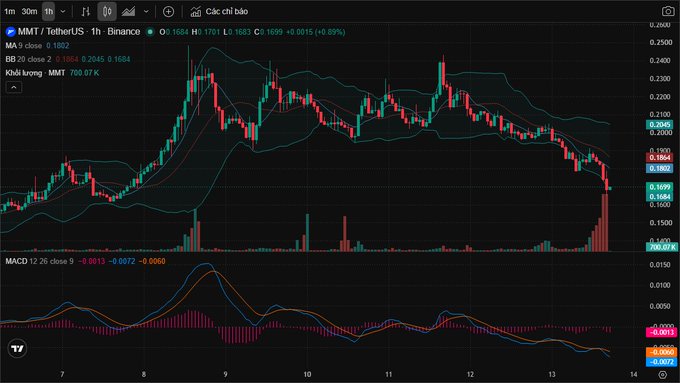680x383 pixels.
Task: Click the MMT coin logo icon
Action: pos(10,32)
